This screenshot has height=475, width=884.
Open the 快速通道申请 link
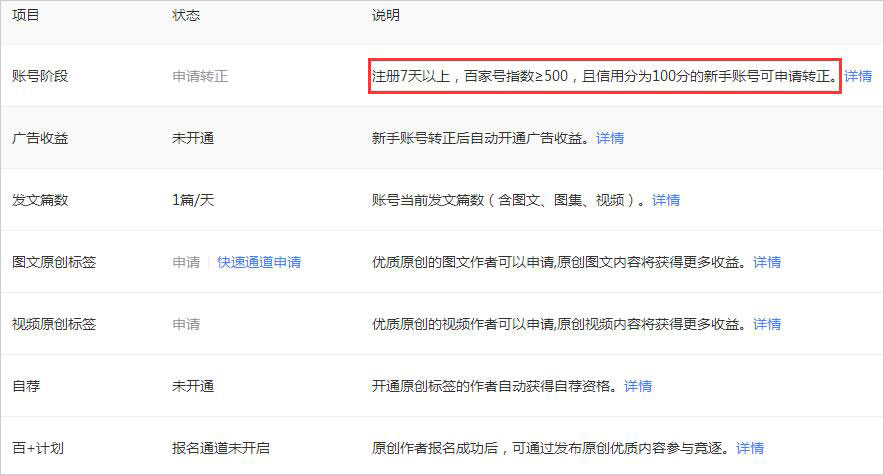coord(259,262)
